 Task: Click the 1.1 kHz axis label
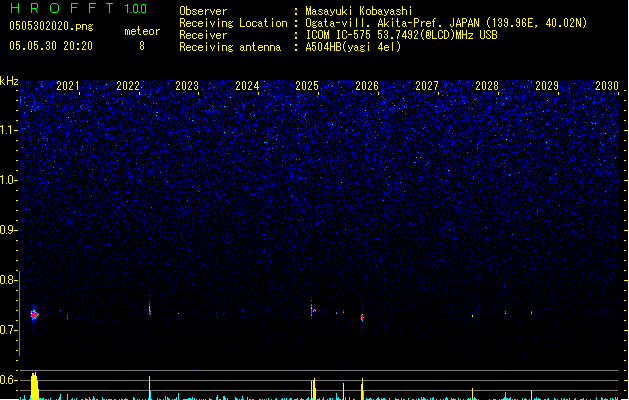(x=8, y=130)
